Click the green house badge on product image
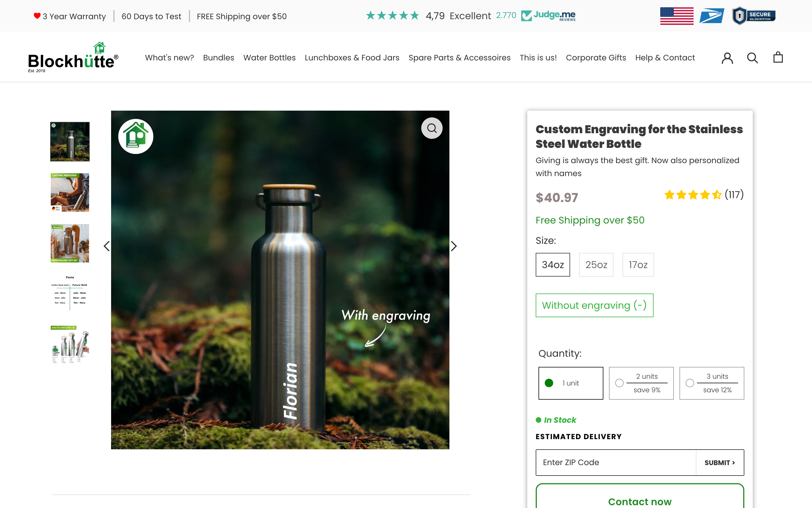Image resolution: width=812 pixels, height=508 pixels. (136, 136)
